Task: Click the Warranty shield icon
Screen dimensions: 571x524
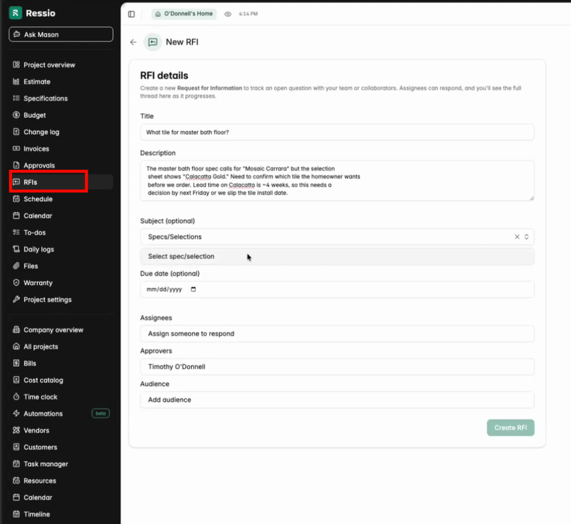Action: click(16, 283)
